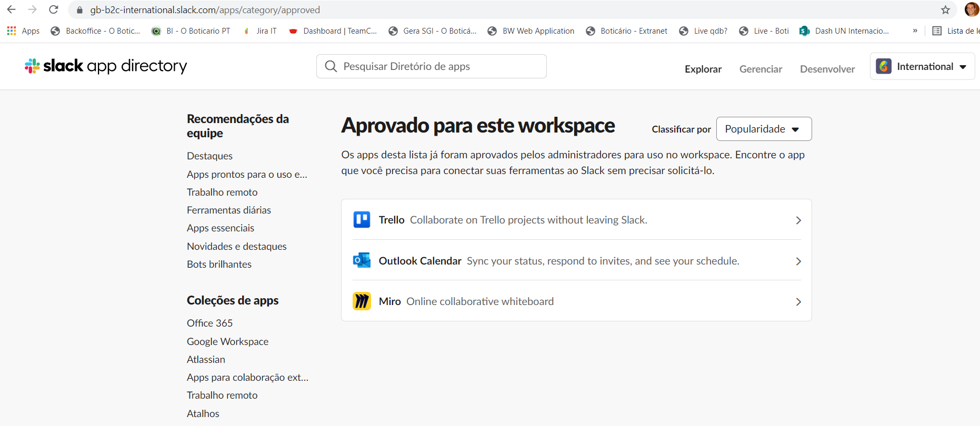
Task: Open the Outlook Calendar app icon
Action: (x=362, y=260)
